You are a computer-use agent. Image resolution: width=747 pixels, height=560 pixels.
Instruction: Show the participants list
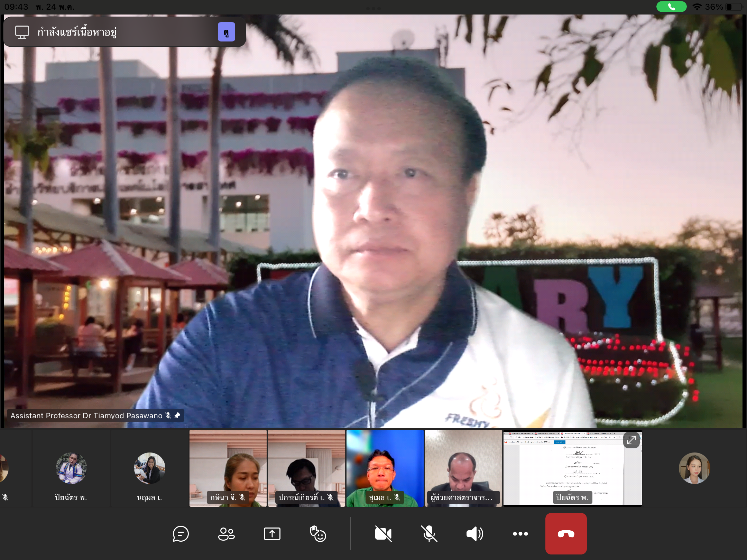[227, 534]
